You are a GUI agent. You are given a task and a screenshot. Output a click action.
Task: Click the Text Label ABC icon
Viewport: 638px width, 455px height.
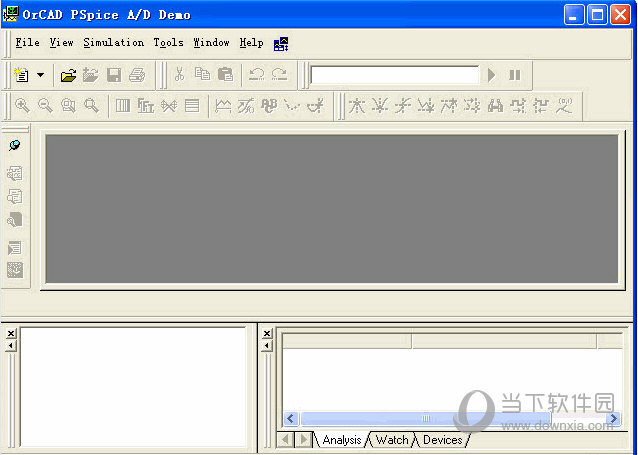pyautogui.click(x=269, y=106)
